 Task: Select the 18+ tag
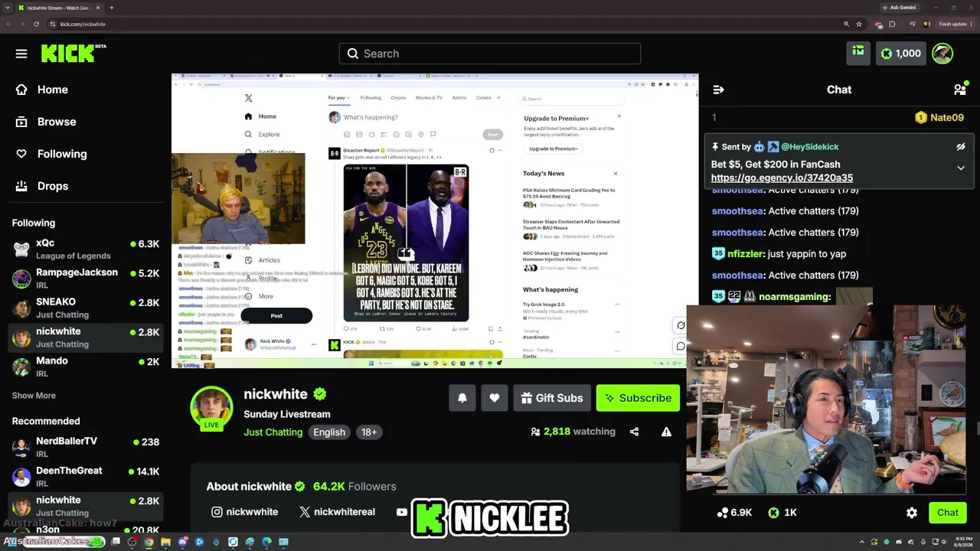pos(369,432)
